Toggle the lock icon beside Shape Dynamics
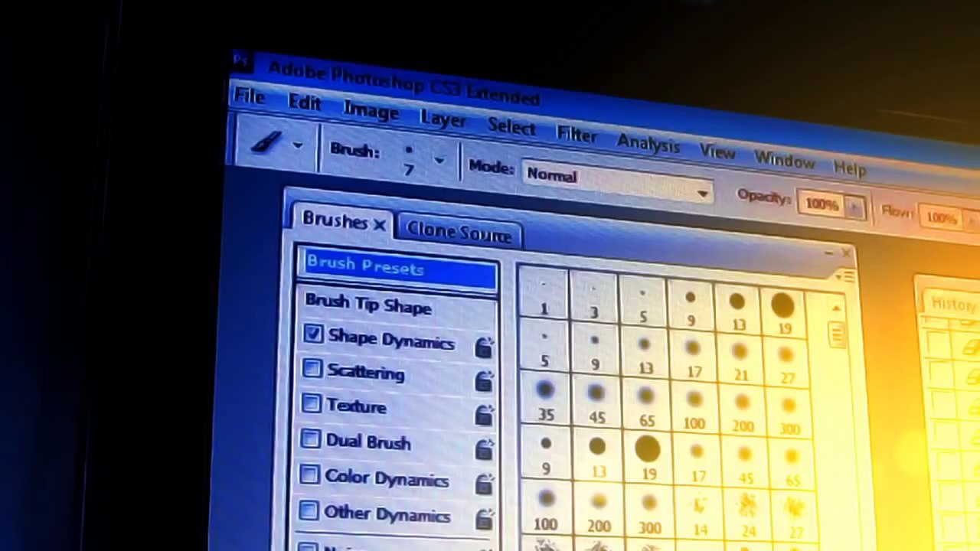 click(x=484, y=347)
